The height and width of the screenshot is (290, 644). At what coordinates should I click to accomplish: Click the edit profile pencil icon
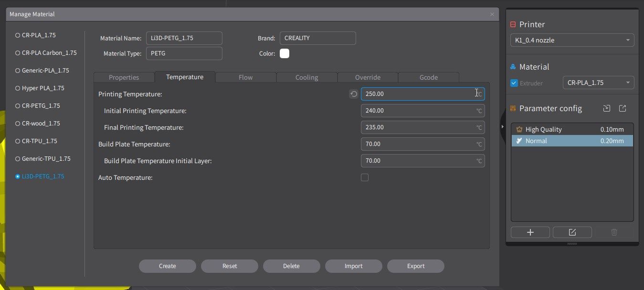[572, 232]
